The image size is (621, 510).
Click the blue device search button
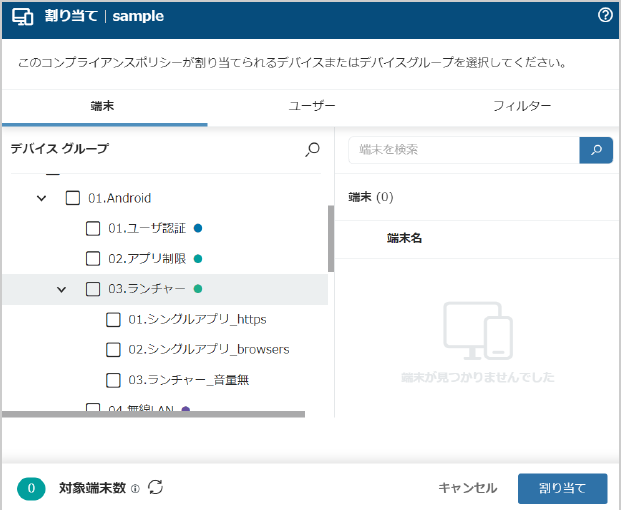(x=596, y=150)
